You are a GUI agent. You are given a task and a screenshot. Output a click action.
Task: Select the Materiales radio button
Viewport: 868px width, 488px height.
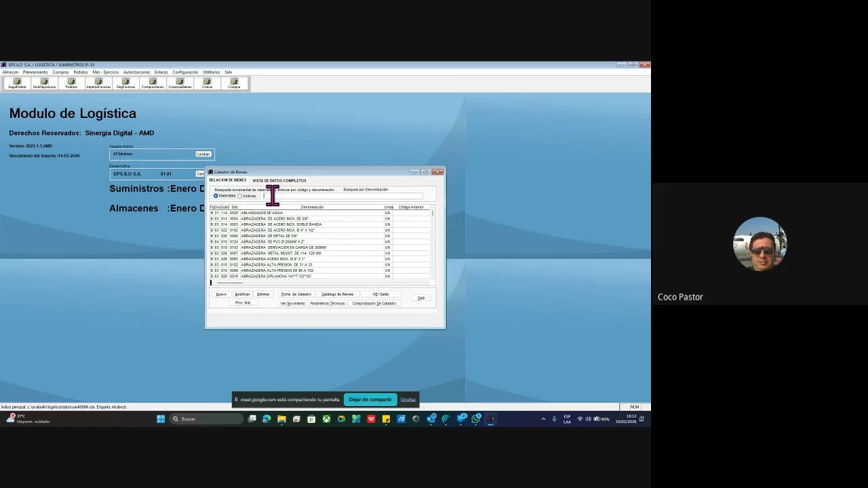[x=216, y=196]
